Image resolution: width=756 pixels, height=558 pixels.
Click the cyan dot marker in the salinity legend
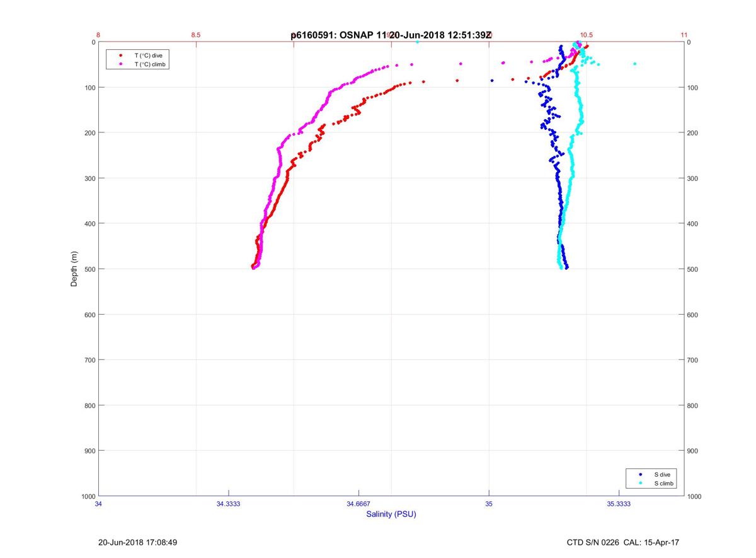[x=640, y=484]
